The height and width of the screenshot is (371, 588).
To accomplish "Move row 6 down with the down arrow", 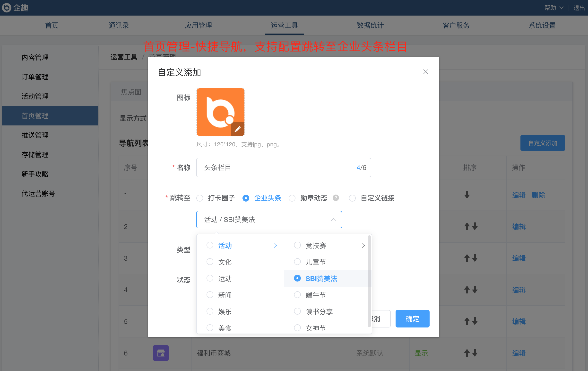I will (x=475, y=353).
